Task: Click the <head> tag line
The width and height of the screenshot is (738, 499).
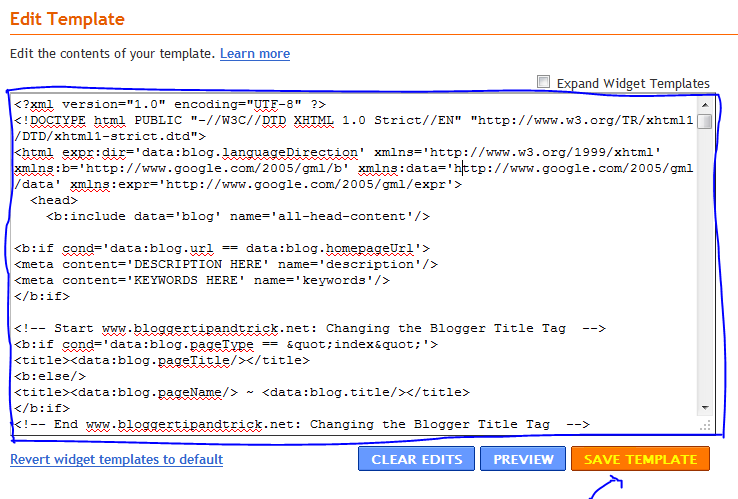Action: (x=54, y=201)
